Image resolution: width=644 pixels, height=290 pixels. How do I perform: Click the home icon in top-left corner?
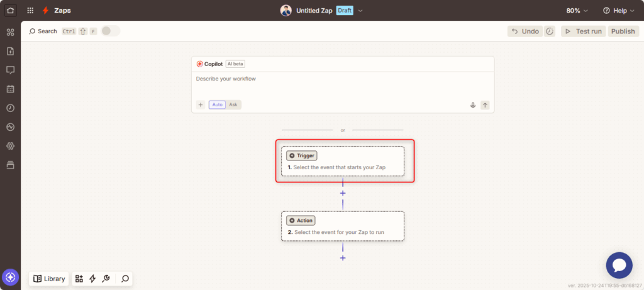pyautogui.click(x=10, y=11)
